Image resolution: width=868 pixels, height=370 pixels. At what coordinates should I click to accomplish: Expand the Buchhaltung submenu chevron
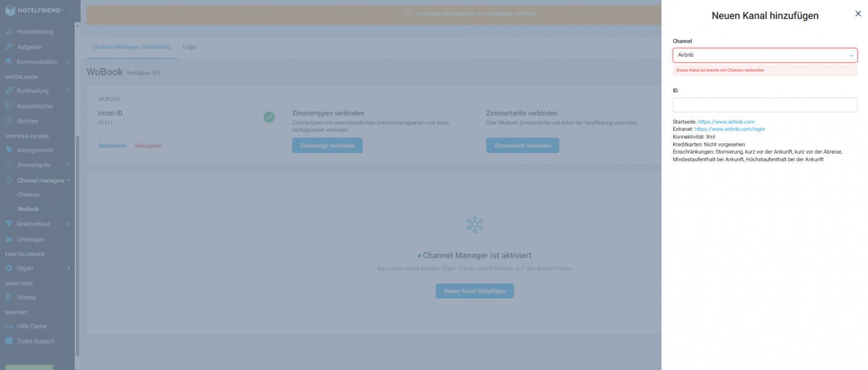pyautogui.click(x=69, y=91)
